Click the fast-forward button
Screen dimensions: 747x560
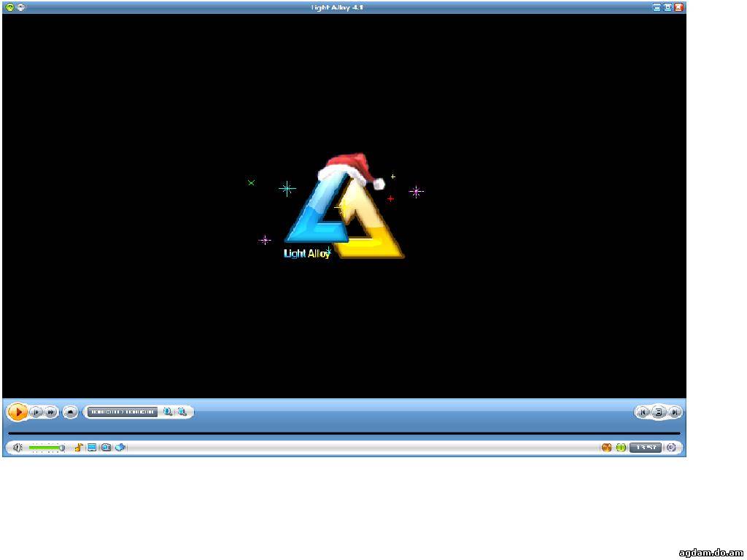[x=50, y=412]
